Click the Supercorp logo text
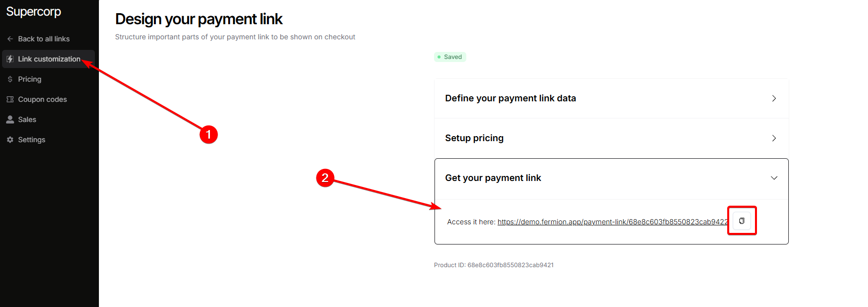The height and width of the screenshot is (307, 868). point(34,12)
